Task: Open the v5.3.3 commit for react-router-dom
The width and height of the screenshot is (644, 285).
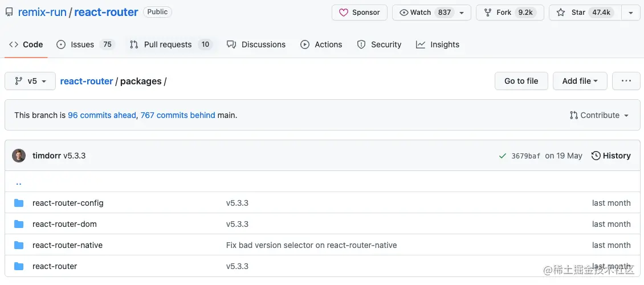Action: pyautogui.click(x=238, y=224)
